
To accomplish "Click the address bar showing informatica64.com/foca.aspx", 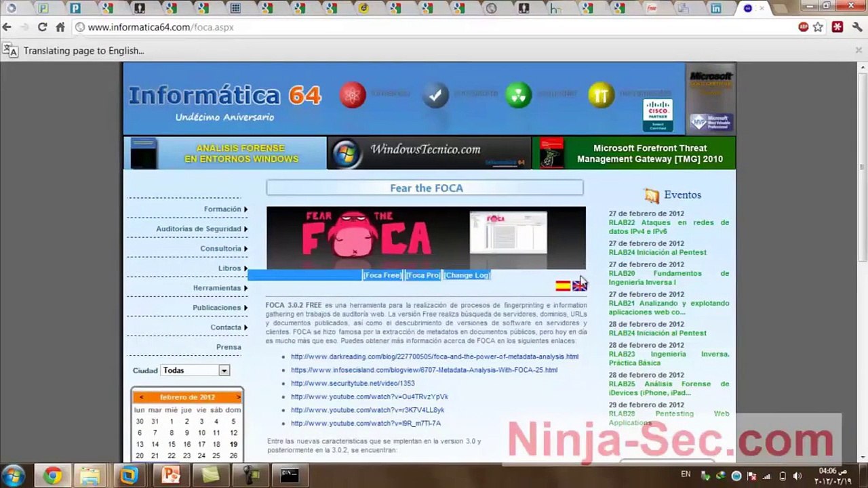I will (x=434, y=27).
